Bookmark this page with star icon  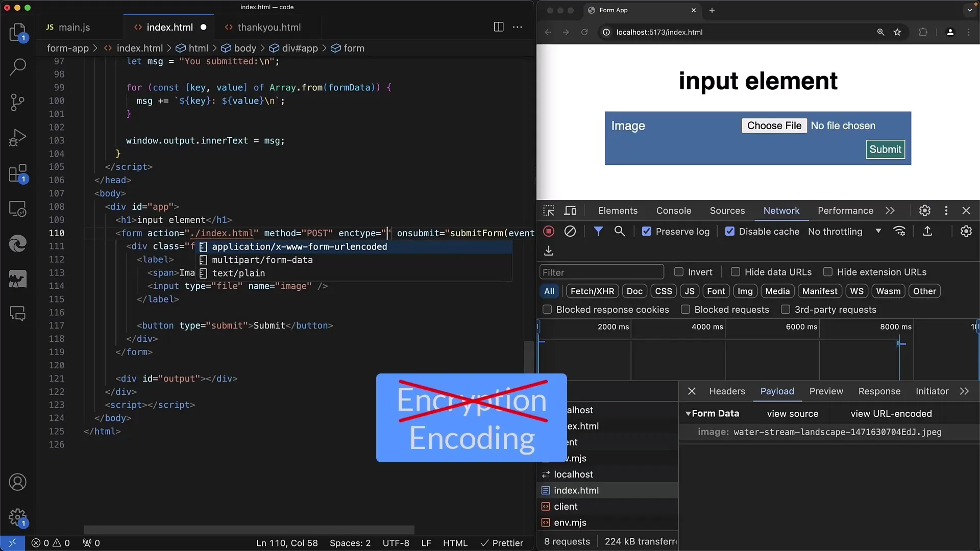point(897,32)
